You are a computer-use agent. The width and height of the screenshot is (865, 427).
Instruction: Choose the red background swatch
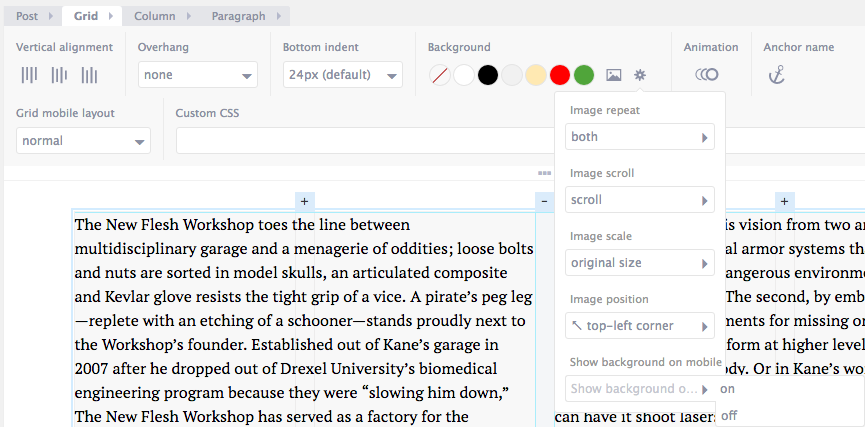tap(560, 75)
